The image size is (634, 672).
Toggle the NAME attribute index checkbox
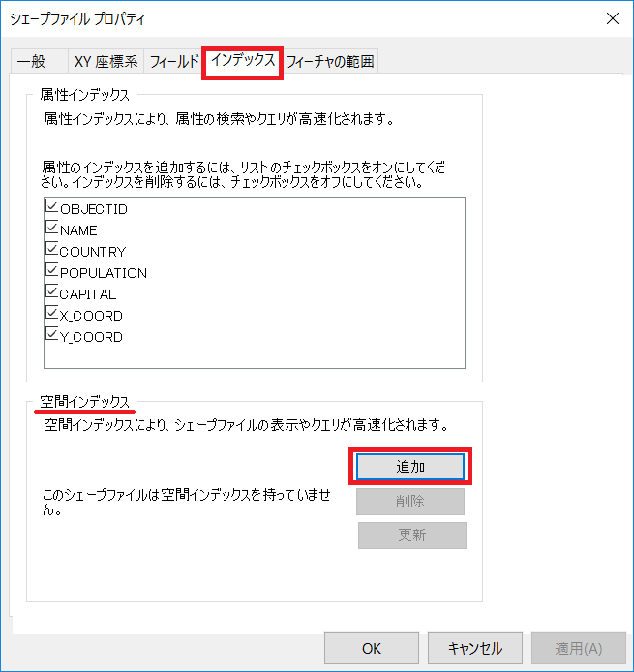click(x=51, y=228)
